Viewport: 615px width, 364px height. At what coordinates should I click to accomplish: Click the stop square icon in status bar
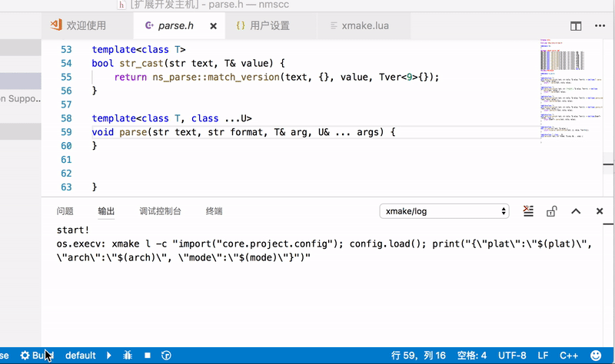147,356
